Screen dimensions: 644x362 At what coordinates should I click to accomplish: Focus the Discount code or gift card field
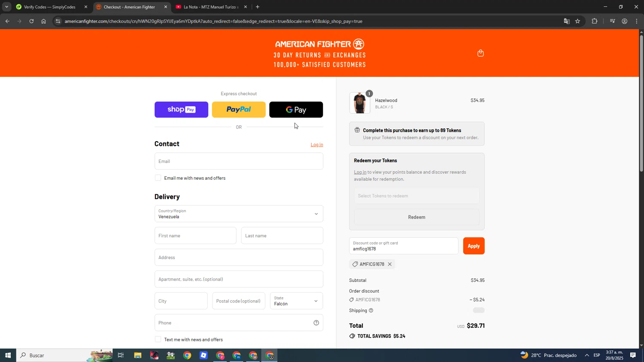(404, 246)
